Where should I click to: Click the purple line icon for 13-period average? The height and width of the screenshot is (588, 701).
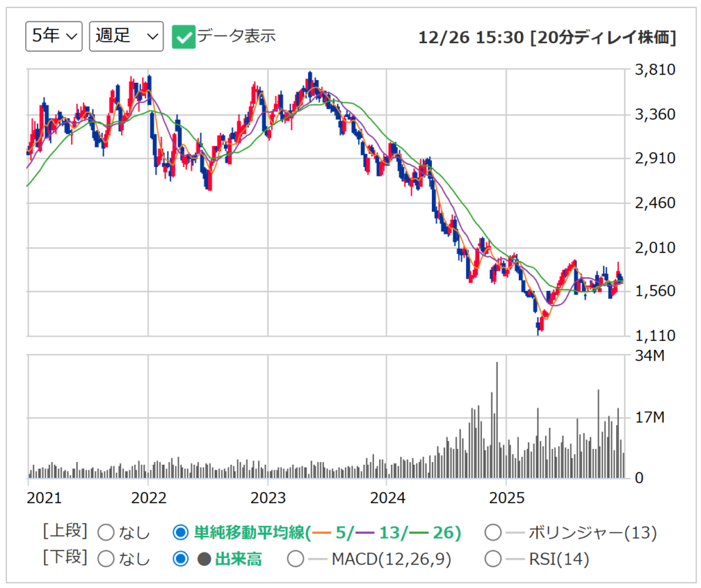tap(365, 533)
